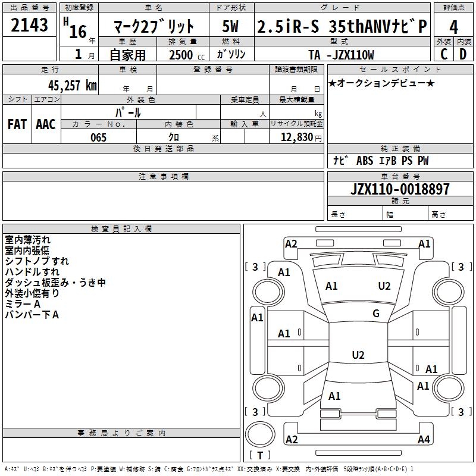Screen dimensions: 476x476
Task: Click the recycle deposit 12,830円
Action: (x=301, y=137)
